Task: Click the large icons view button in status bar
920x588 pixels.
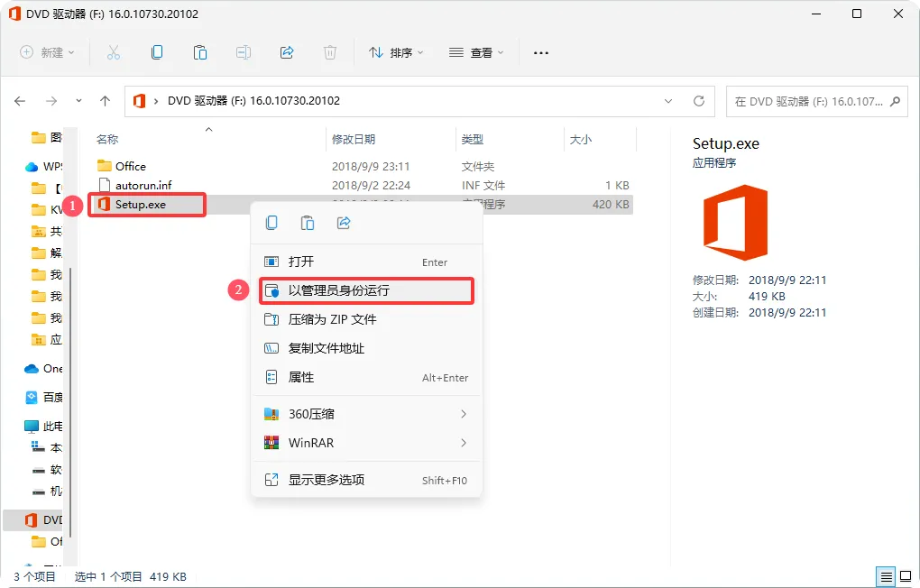Action: point(906,576)
